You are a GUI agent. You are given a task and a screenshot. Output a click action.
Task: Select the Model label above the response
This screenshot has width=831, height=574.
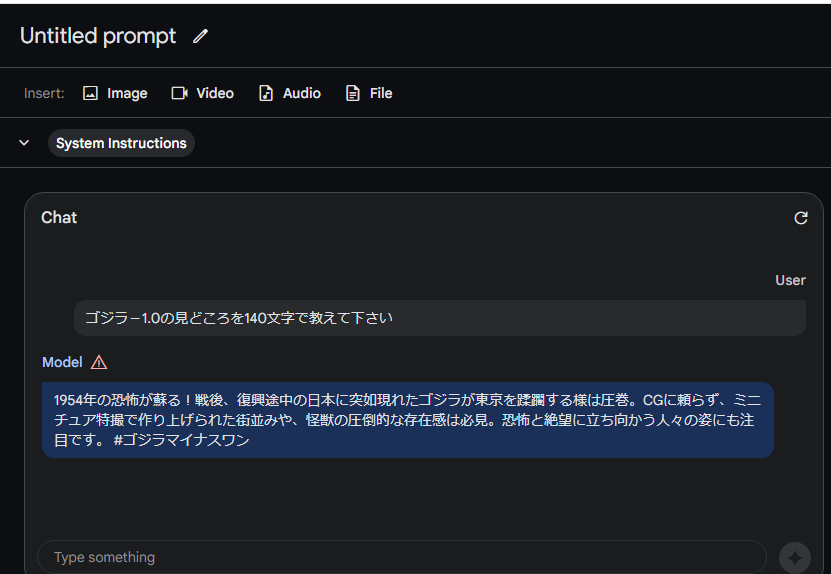(62, 363)
